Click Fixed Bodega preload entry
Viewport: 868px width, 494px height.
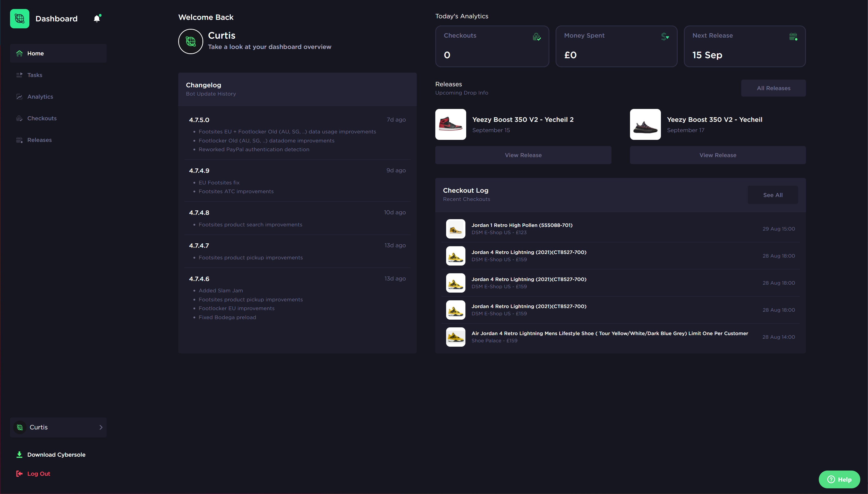(x=227, y=317)
